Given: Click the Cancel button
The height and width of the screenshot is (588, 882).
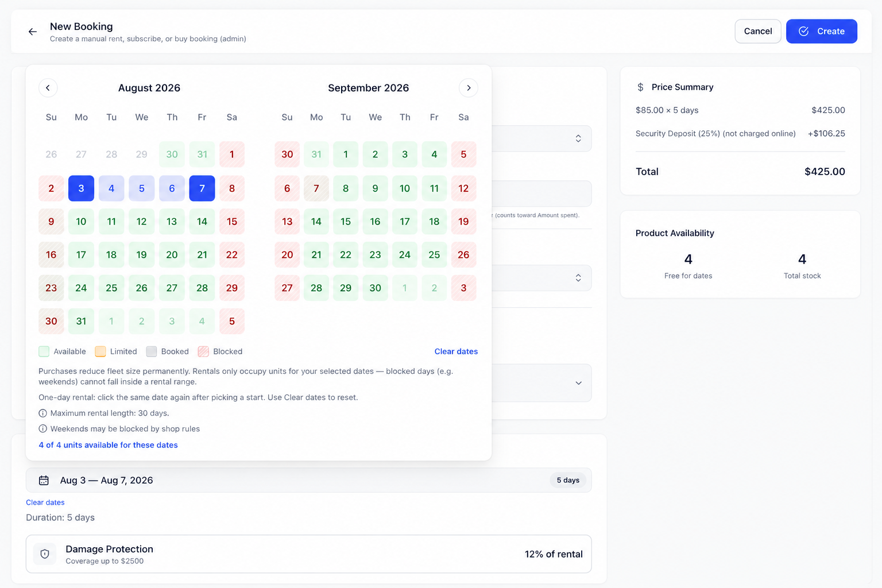Looking at the screenshot, I should point(758,32).
